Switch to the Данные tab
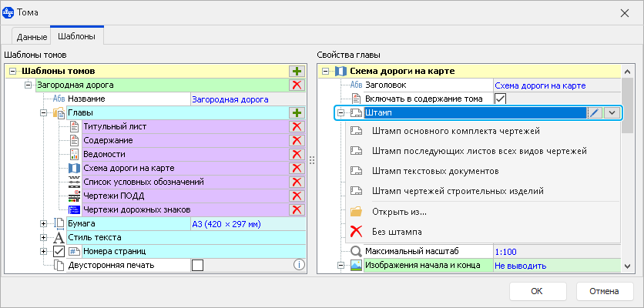The height and width of the screenshot is (308, 644). (x=32, y=36)
